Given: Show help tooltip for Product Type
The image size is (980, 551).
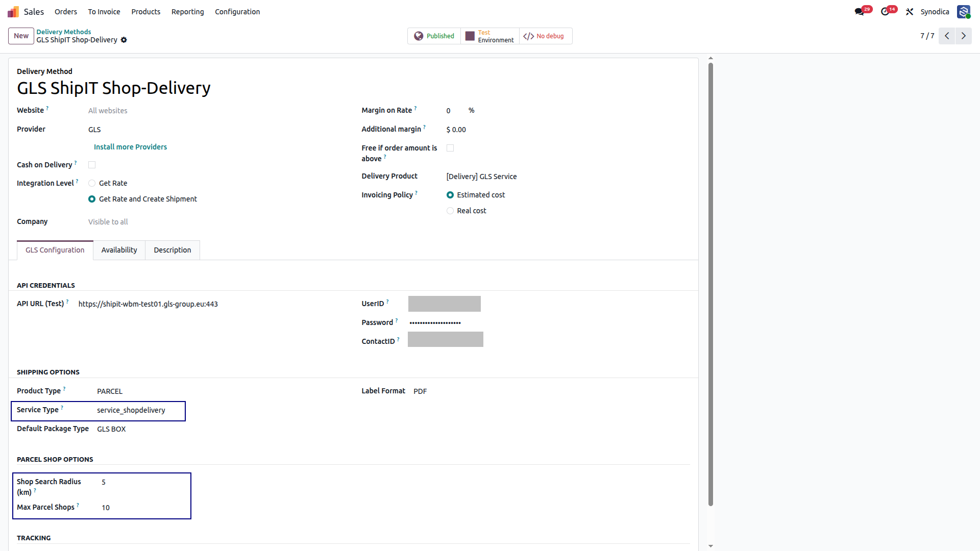Looking at the screenshot, I should point(64,389).
